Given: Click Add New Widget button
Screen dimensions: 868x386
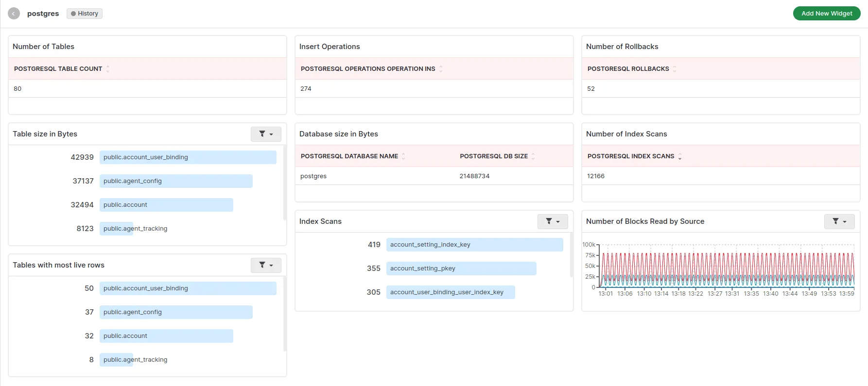Looking at the screenshot, I should 826,14.
